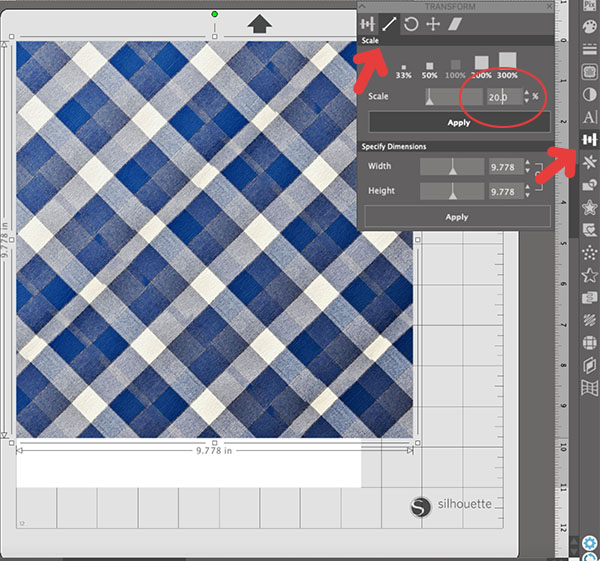Click the left-middle selection handle
Image resolution: width=600 pixels, height=561 pixels.
12,240
